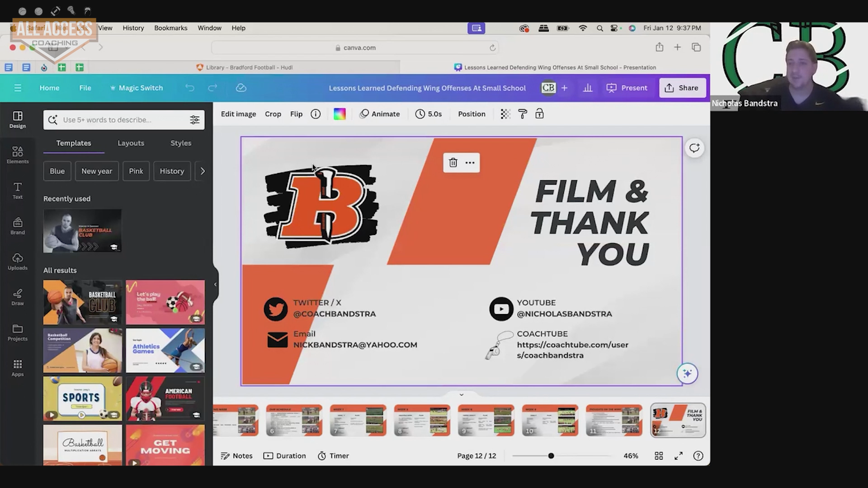Open the Position panel
This screenshot has height=488, width=868.
click(472, 114)
